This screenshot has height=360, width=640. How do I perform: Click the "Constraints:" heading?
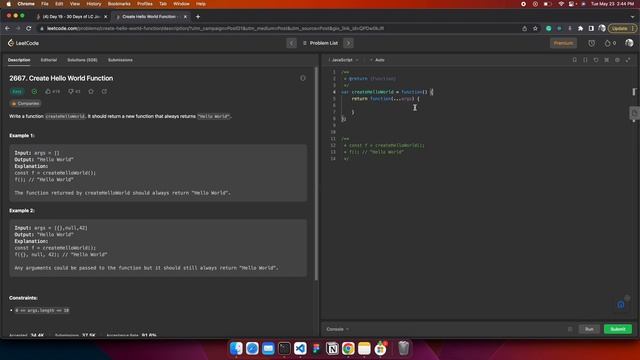click(23, 298)
